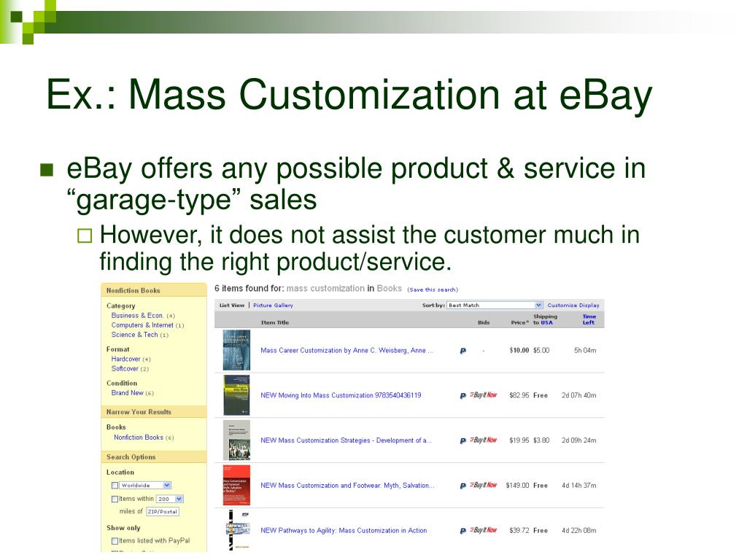
Task: Open Customize Display link
Action: [x=573, y=306]
